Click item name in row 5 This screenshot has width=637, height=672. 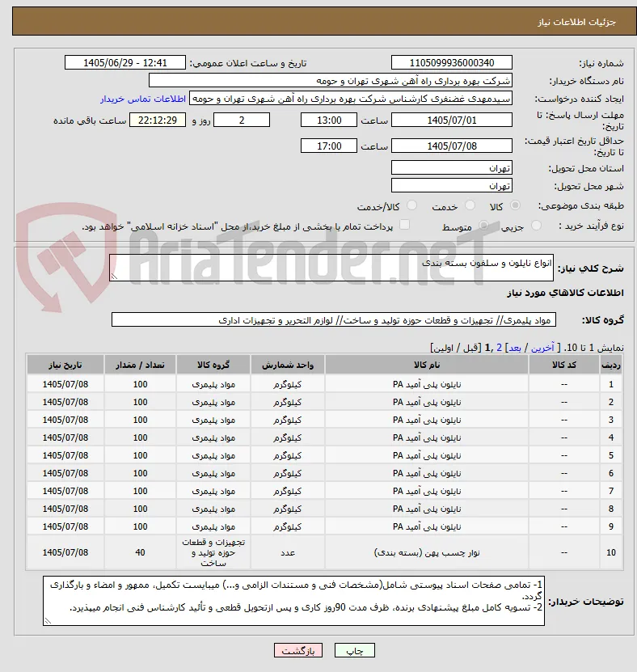427,455
